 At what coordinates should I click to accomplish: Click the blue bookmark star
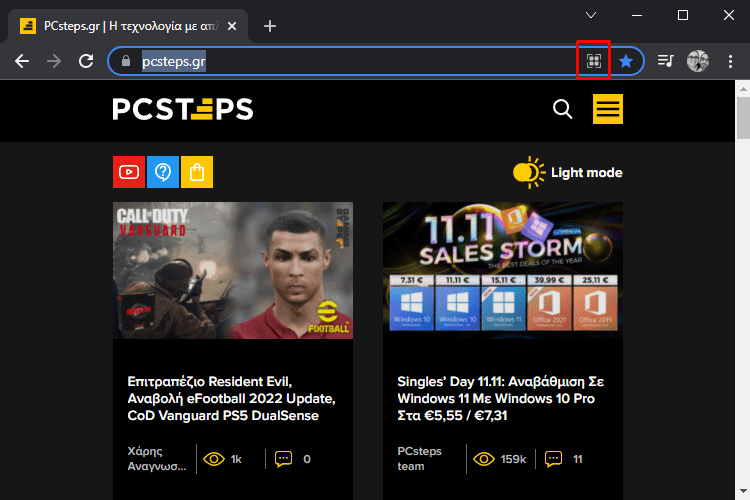(x=626, y=61)
